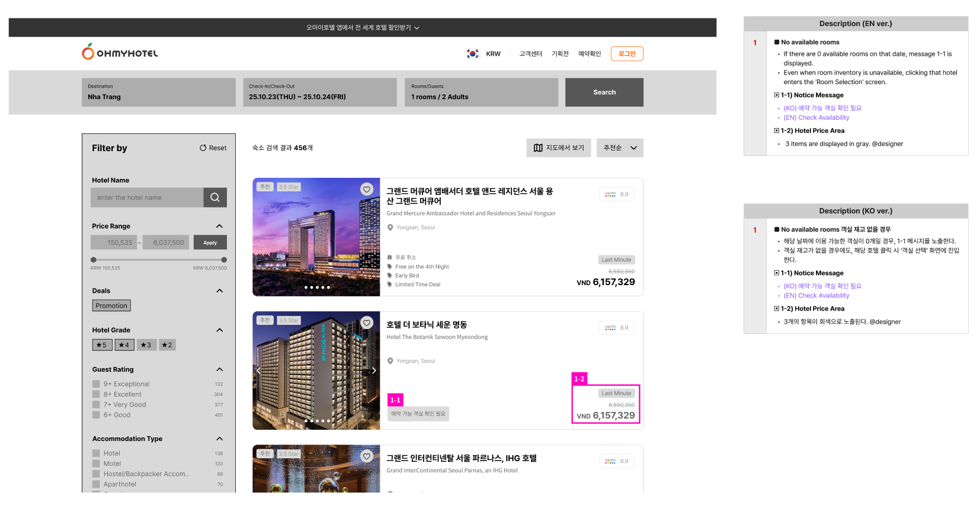The height and width of the screenshot is (521, 980).
Task: Click the Destination field showing Nha Trang
Action: click(159, 92)
